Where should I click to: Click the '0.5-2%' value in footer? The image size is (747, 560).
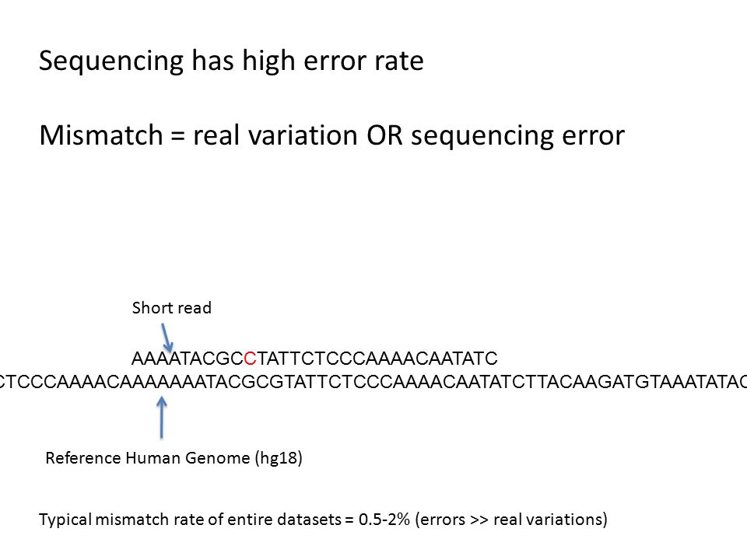tap(384, 519)
